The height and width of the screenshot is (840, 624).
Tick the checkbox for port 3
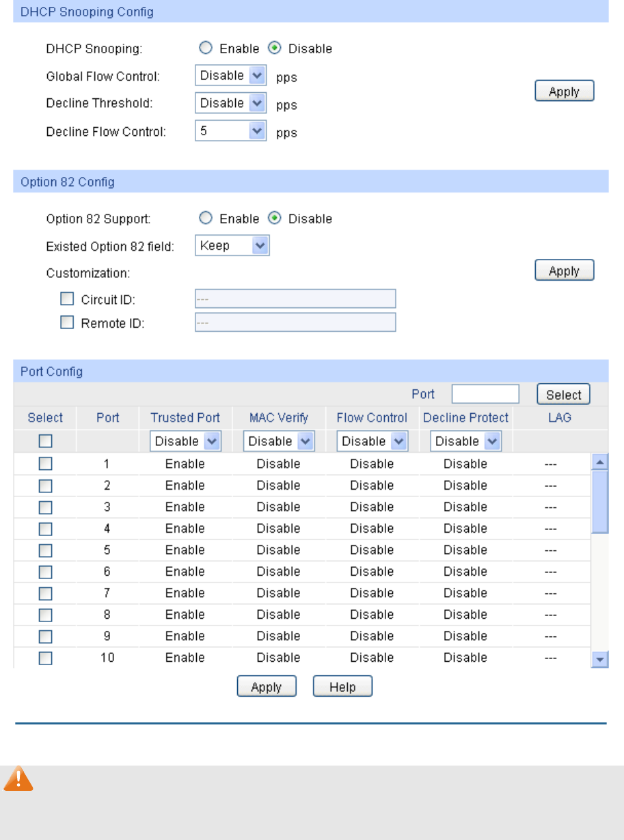pyautogui.click(x=45, y=507)
